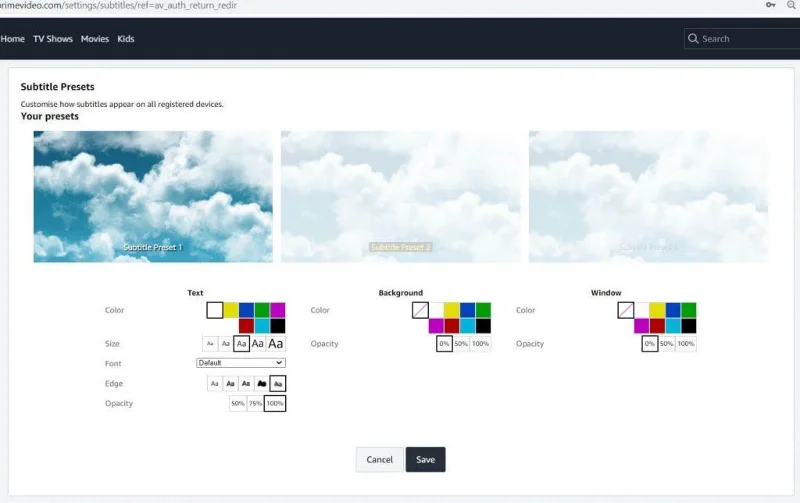Select cyan Background color swatch

(x=468, y=325)
